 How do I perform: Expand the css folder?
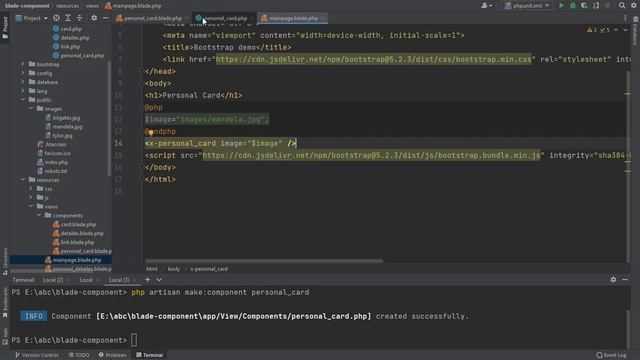pos(31,189)
